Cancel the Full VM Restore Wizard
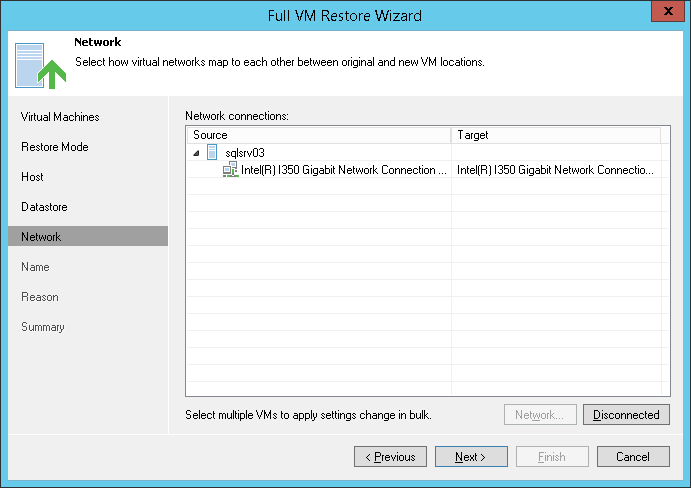The width and height of the screenshot is (691, 488). (x=633, y=457)
